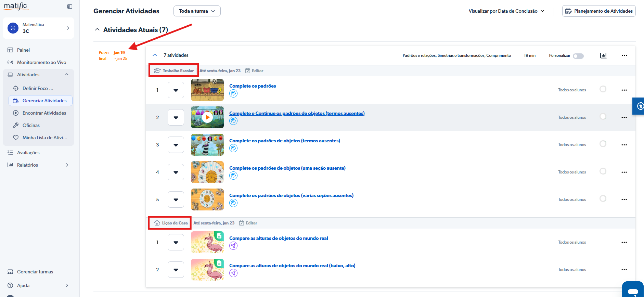Click Editar next to Lição de Casa
Screen dimensions: 644x297
coord(248,223)
